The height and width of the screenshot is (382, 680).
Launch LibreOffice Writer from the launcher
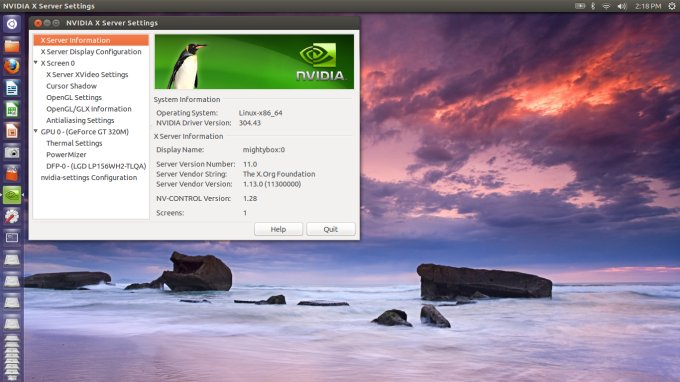coord(12,88)
